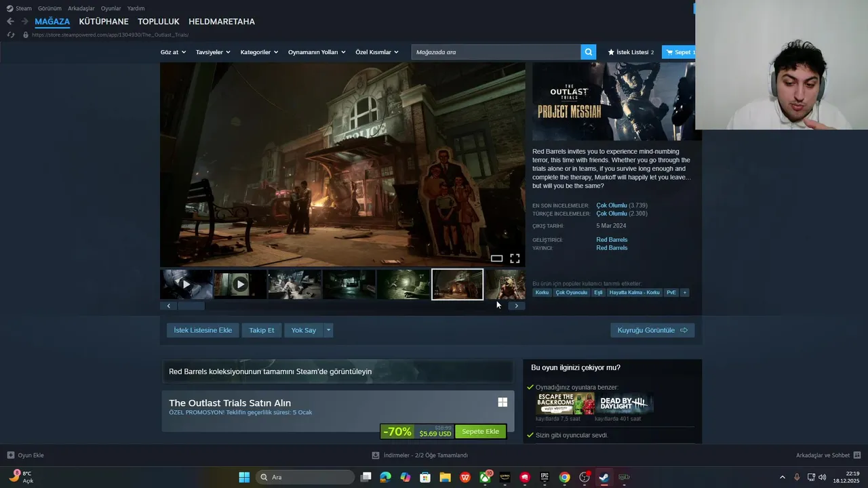Image resolution: width=868 pixels, height=488 pixels.
Task: Switch to the KÜTÜPHANE tab
Action: coord(104,22)
